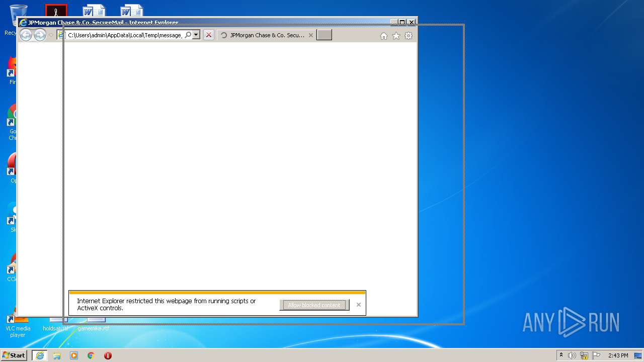
Task: Click the network status icon in the tray
Action: tap(584, 355)
